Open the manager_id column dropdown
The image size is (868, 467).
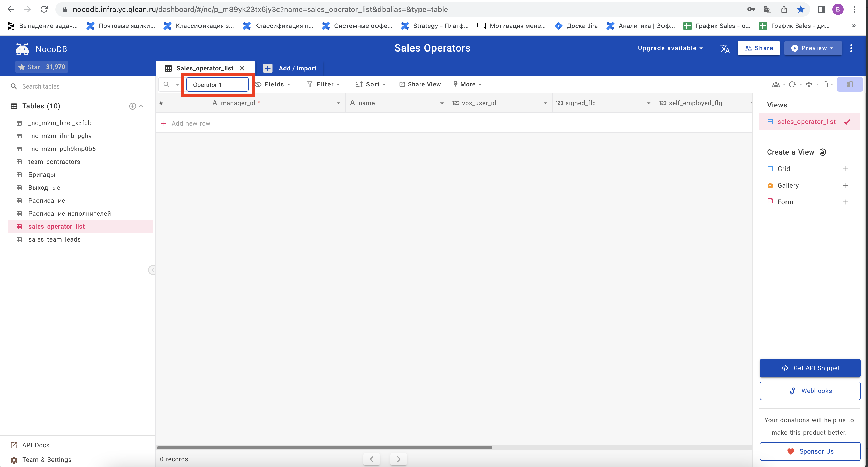coord(339,103)
